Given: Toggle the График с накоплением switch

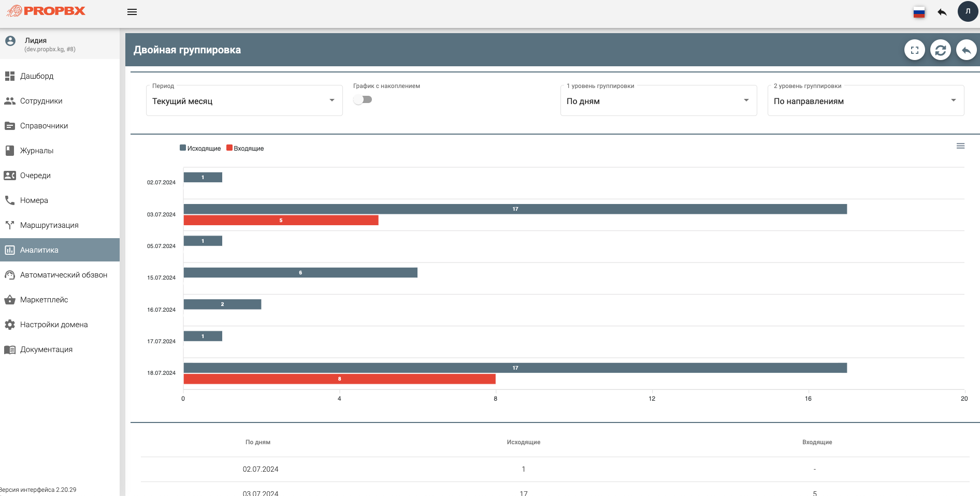Looking at the screenshot, I should point(363,99).
